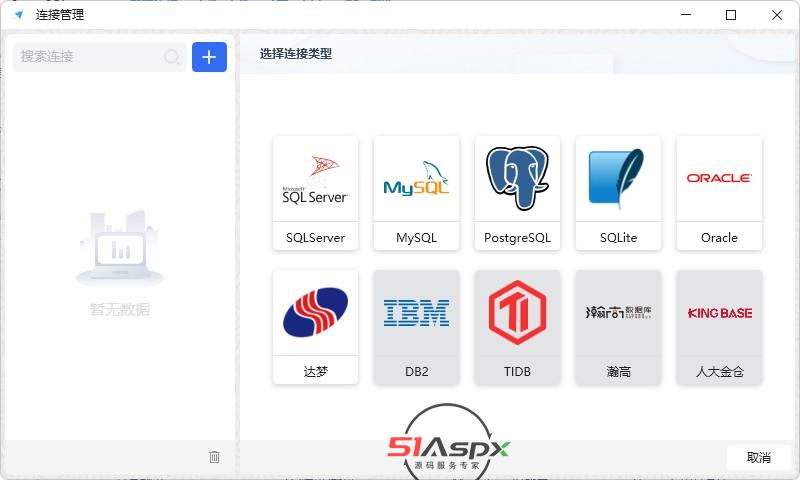Select the 达梦 database card

coord(315,327)
